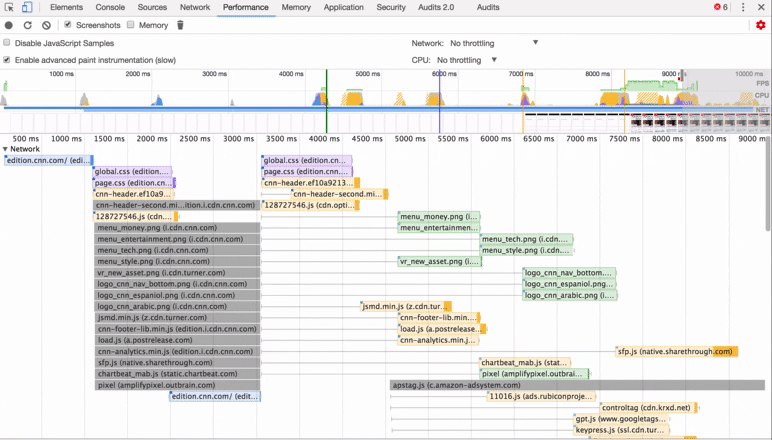Click the reload and profile icon
772x440 pixels.
click(28, 25)
